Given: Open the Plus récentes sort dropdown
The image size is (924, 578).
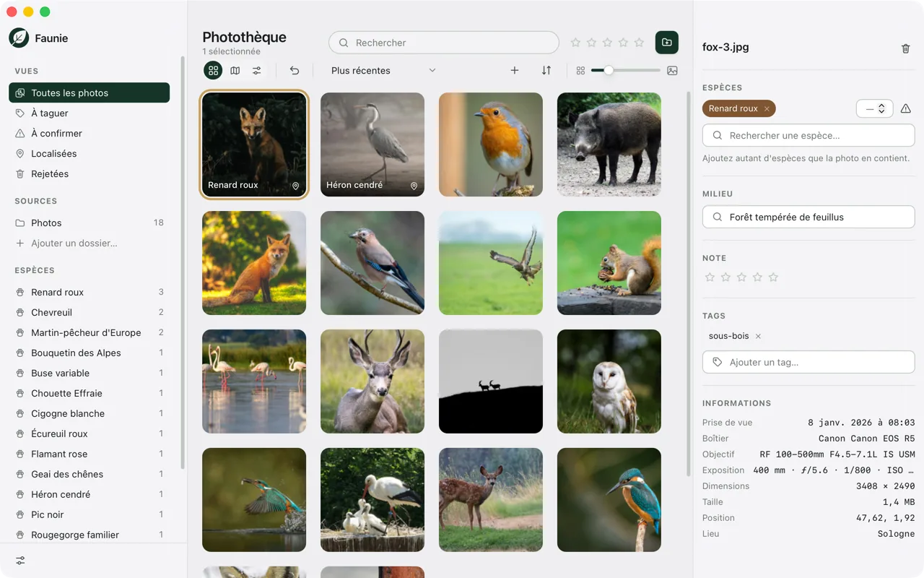Looking at the screenshot, I should click(x=383, y=70).
